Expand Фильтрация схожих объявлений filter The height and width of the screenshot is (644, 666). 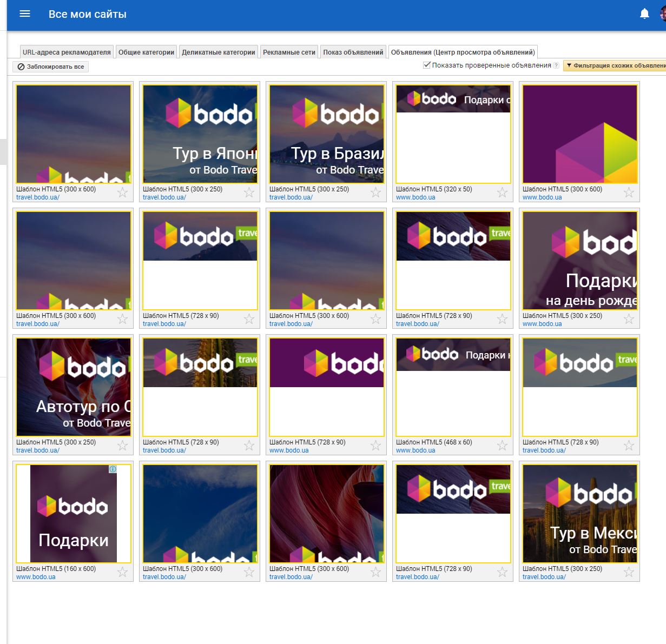615,66
